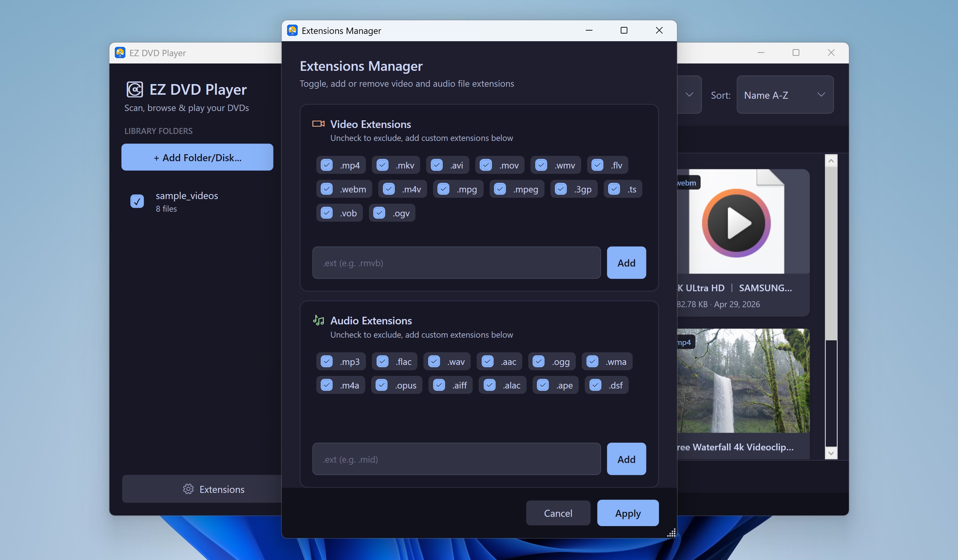Uncheck the .aiff audio extension
This screenshot has height=560, width=958.
pos(439,385)
